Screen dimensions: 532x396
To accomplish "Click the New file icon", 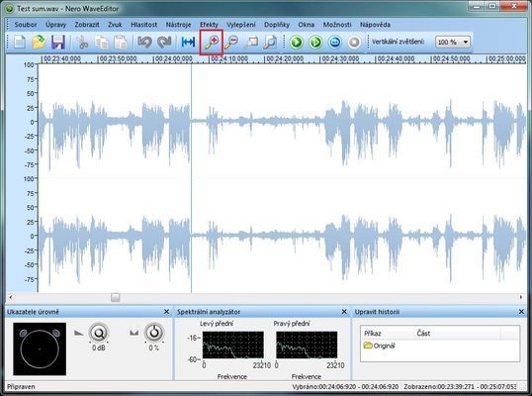I will coord(20,43).
